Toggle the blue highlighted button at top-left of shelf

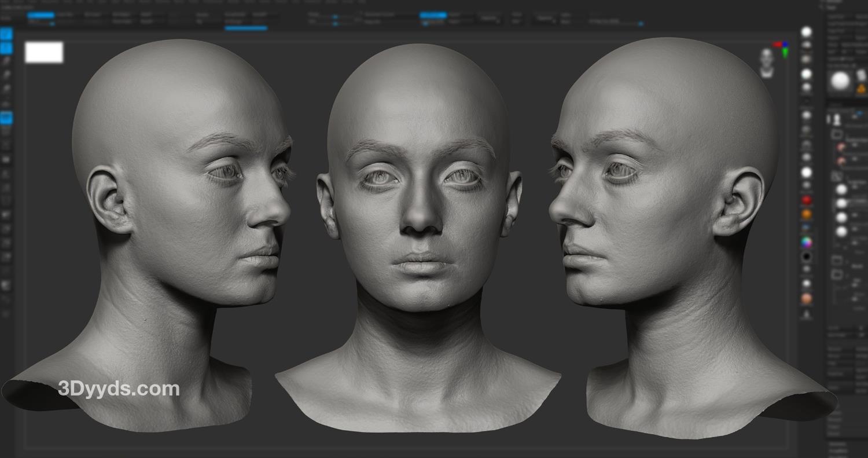coord(41,15)
